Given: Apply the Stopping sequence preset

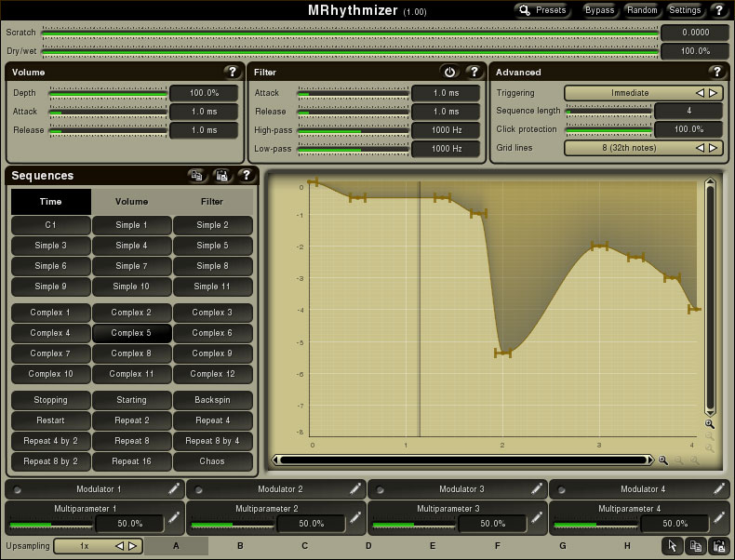Looking at the screenshot, I should coord(50,400).
